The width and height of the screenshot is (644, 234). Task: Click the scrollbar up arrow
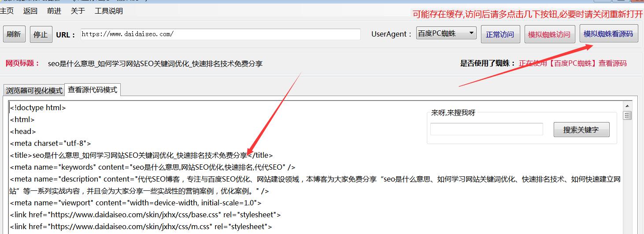tap(627, 106)
